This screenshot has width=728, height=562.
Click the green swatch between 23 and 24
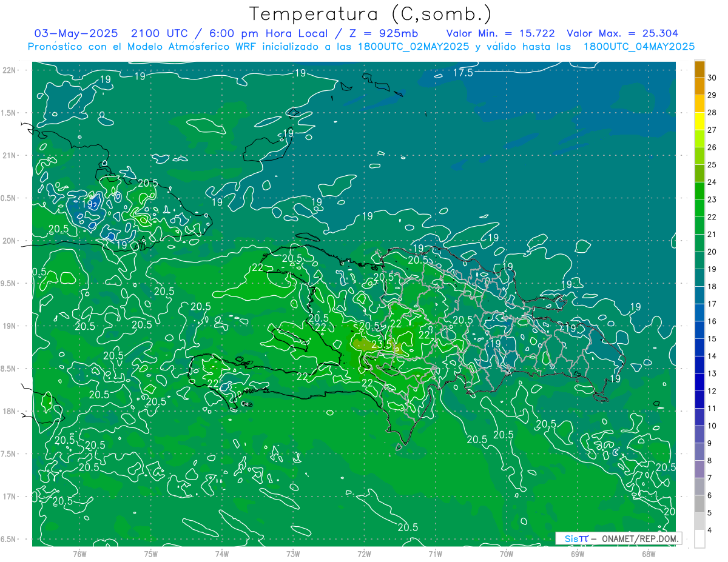coord(700,191)
